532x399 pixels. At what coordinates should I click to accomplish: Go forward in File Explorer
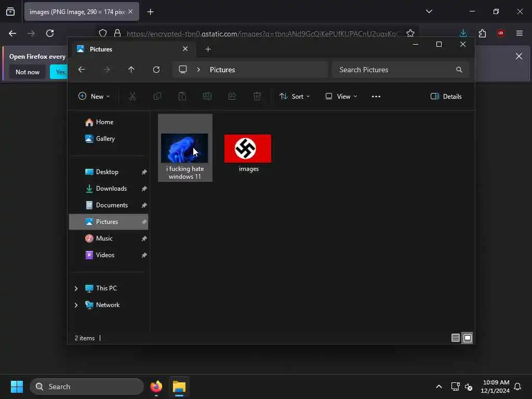click(107, 70)
